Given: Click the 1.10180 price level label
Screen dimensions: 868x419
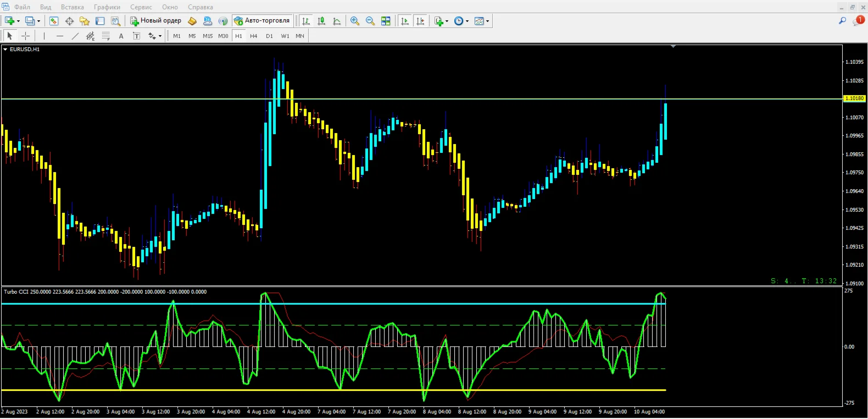Looking at the screenshot, I should (x=854, y=98).
